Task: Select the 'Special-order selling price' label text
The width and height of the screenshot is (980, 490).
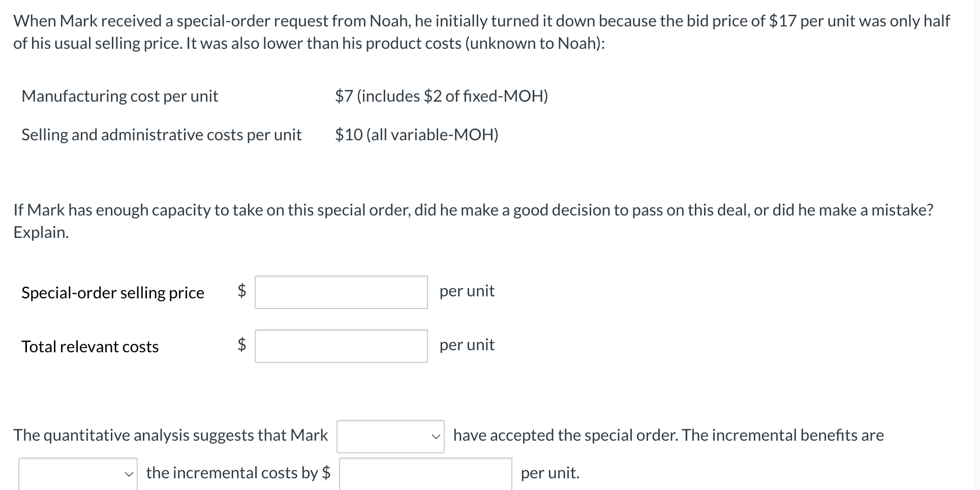Action: [x=112, y=293]
